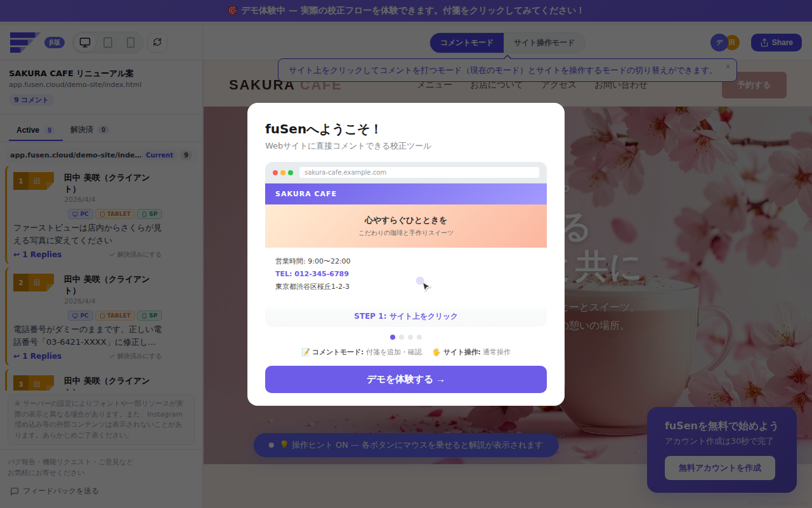Click sticky note number 2 icon

[x=33, y=283]
